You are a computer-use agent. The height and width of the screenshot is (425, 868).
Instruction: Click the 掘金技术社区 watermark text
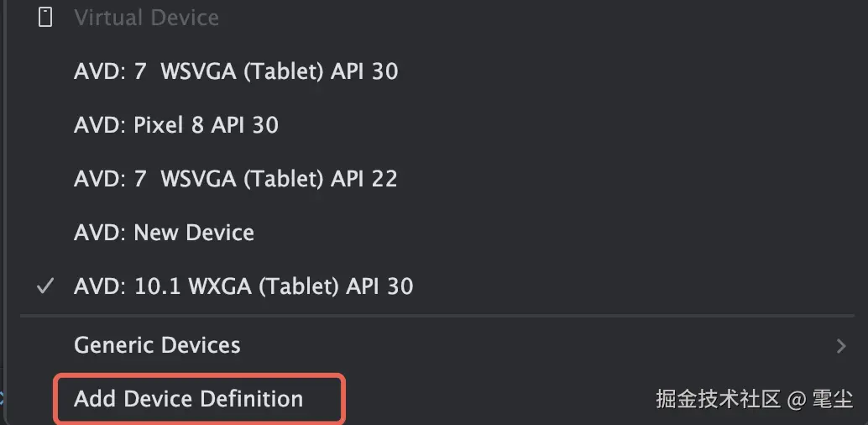click(718, 400)
